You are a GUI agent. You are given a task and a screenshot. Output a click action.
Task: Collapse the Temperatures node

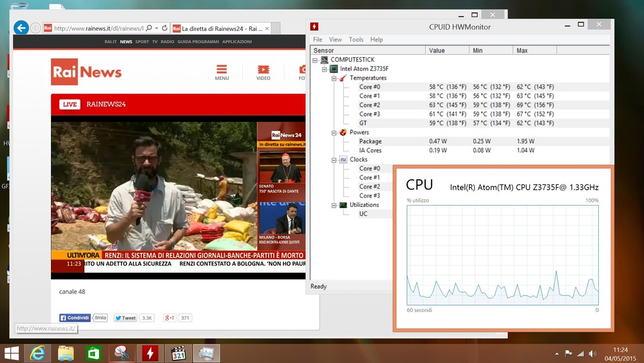point(334,78)
